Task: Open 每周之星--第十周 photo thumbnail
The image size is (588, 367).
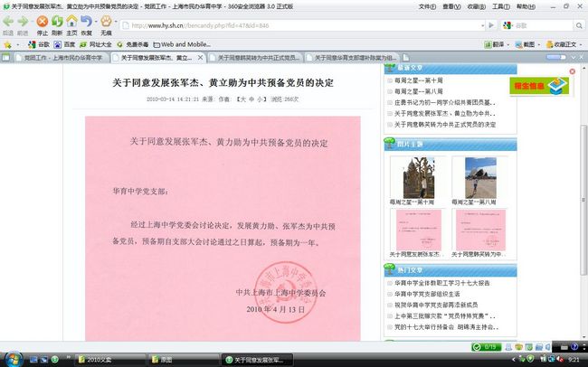Action: (x=419, y=178)
